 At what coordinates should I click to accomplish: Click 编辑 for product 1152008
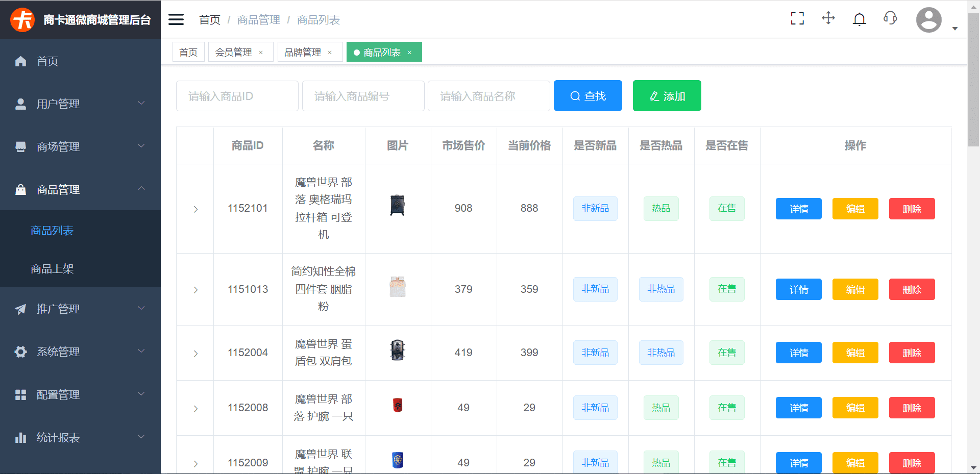point(855,408)
